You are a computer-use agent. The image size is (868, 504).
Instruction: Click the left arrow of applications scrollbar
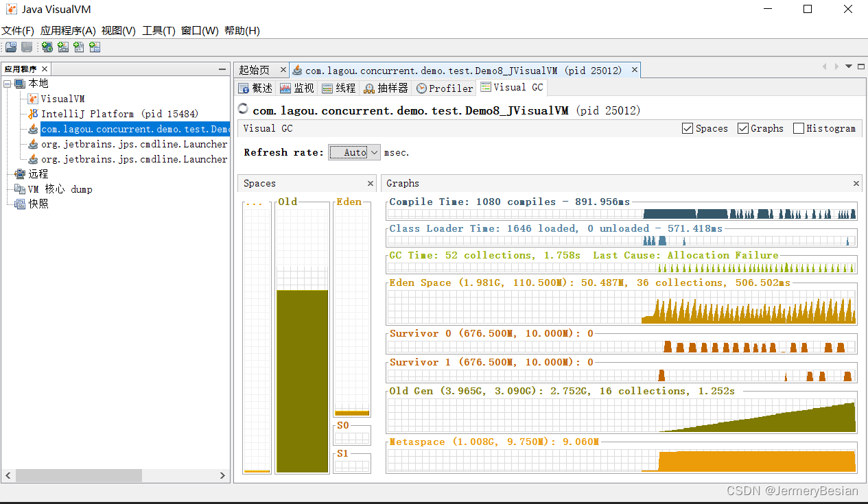pyautogui.click(x=8, y=475)
